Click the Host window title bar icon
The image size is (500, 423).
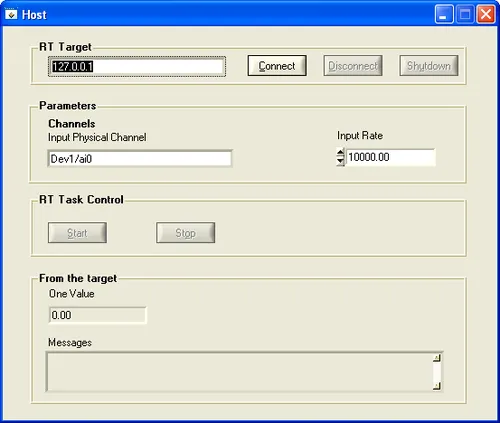[x=11, y=15]
